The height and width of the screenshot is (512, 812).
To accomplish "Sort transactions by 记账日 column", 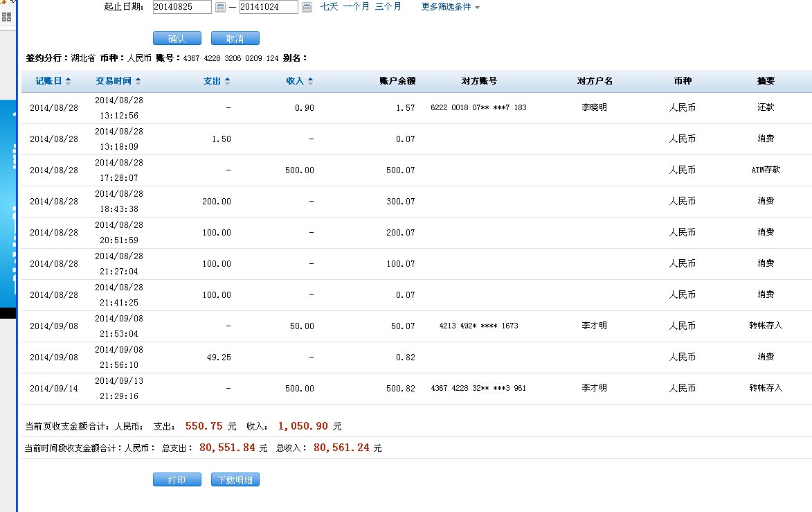I will [53, 81].
